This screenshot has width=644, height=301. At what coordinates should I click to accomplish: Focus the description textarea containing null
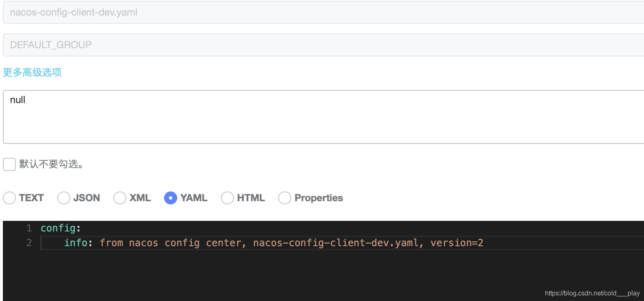[323, 117]
